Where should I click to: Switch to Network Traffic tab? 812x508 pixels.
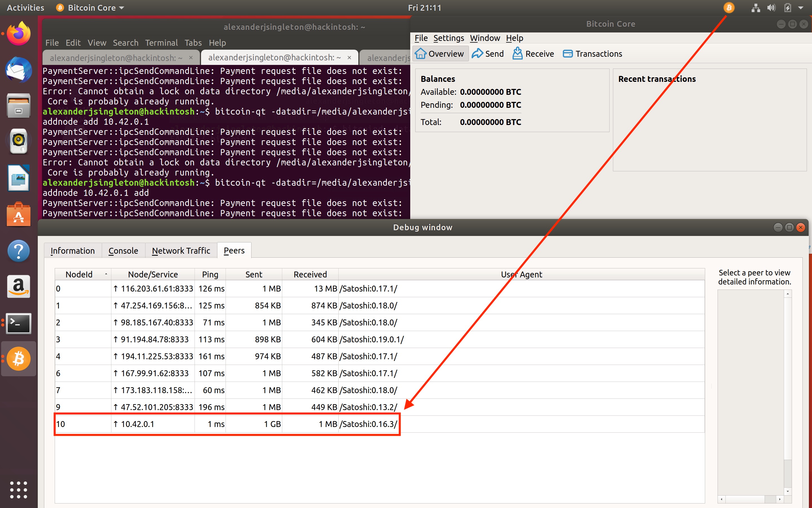(181, 251)
